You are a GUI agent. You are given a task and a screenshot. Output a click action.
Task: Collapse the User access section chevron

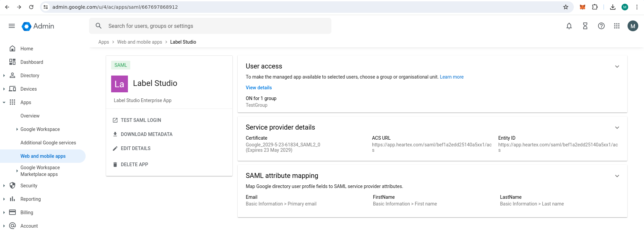617,66
